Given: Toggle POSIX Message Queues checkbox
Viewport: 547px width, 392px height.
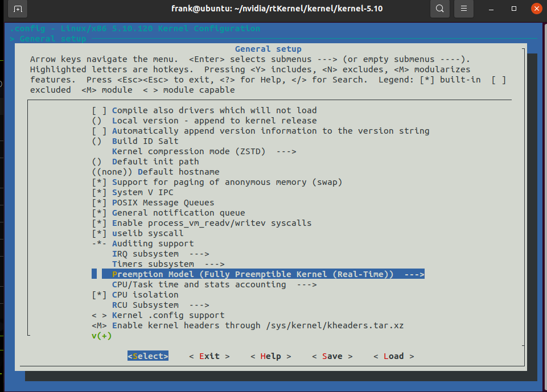Looking at the screenshot, I should pyautogui.click(x=163, y=203).
